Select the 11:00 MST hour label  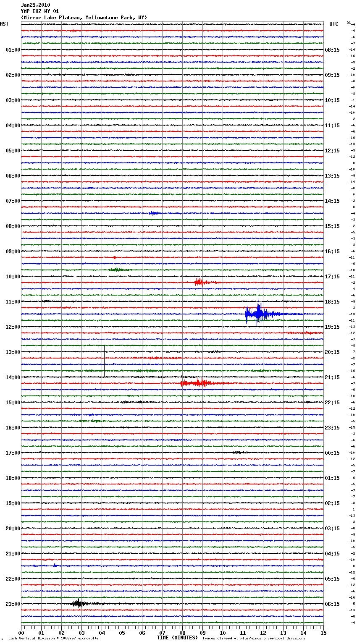pos(13,302)
